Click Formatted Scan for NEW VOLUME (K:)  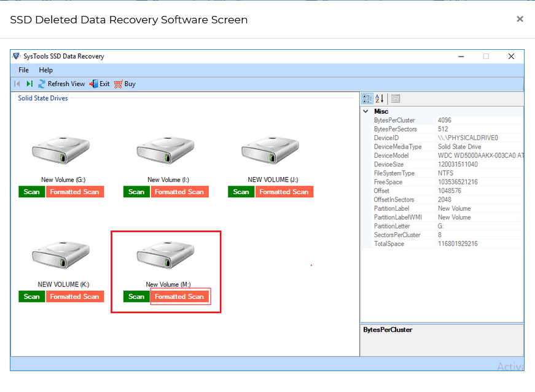(75, 297)
